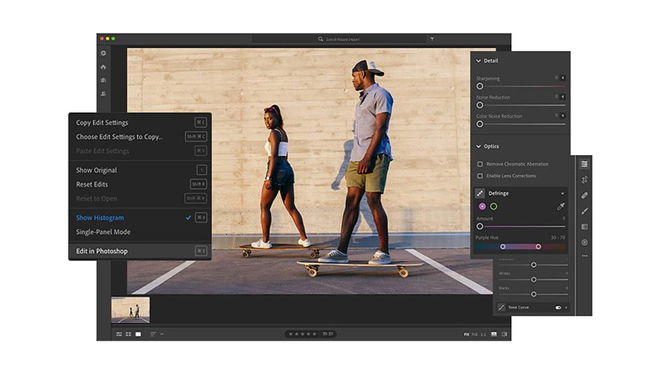The width and height of the screenshot is (660, 371).
Task: Toggle the filmstrip icon at bottom right
Action: 494,334
